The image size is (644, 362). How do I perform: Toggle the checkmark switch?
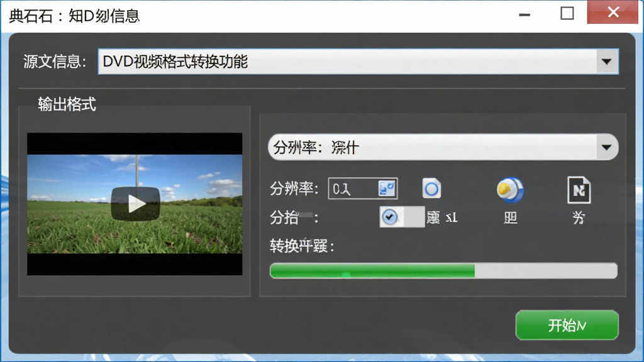tap(402, 217)
